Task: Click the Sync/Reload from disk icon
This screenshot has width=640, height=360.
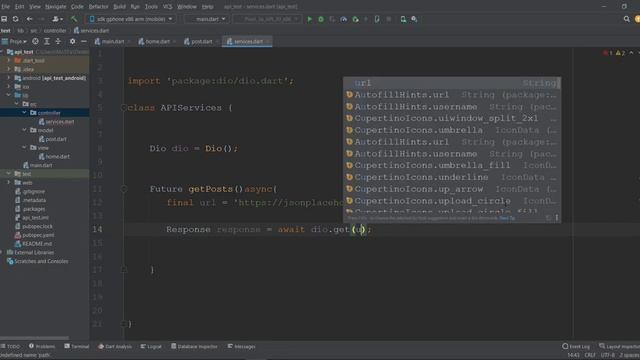Action: pyautogui.click(x=16, y=19)
